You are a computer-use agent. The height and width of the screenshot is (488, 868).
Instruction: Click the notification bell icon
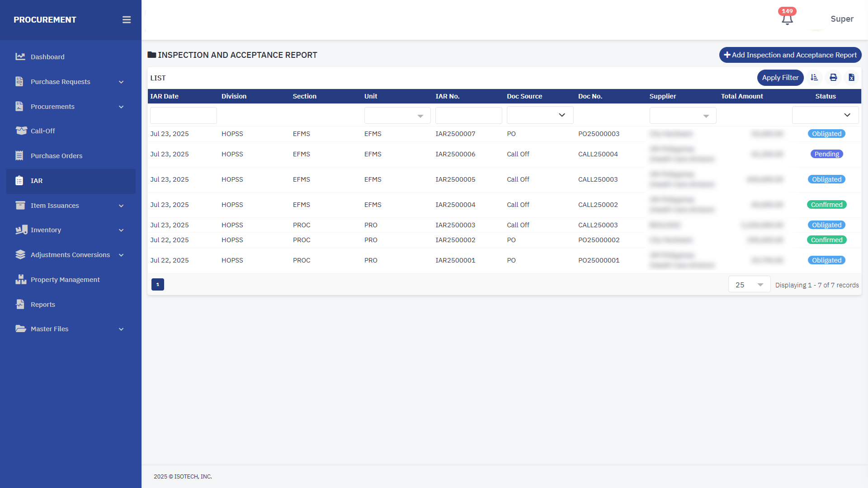(787, 19)
